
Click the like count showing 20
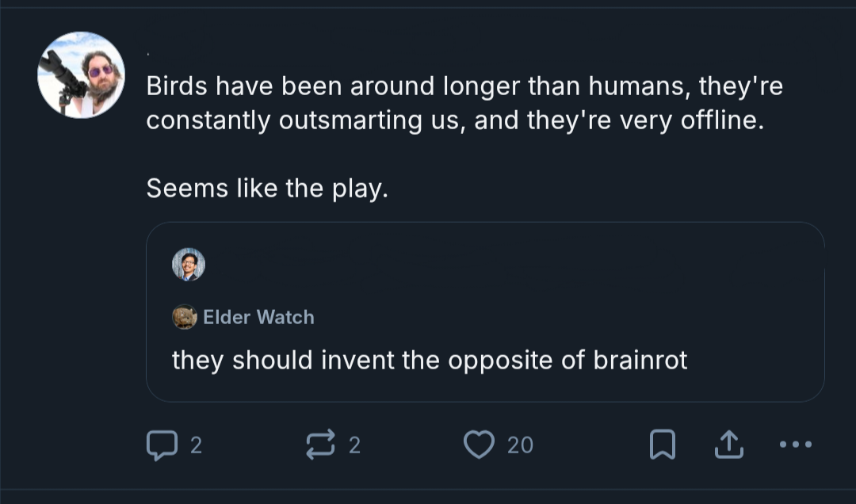(x=520, y=445)
